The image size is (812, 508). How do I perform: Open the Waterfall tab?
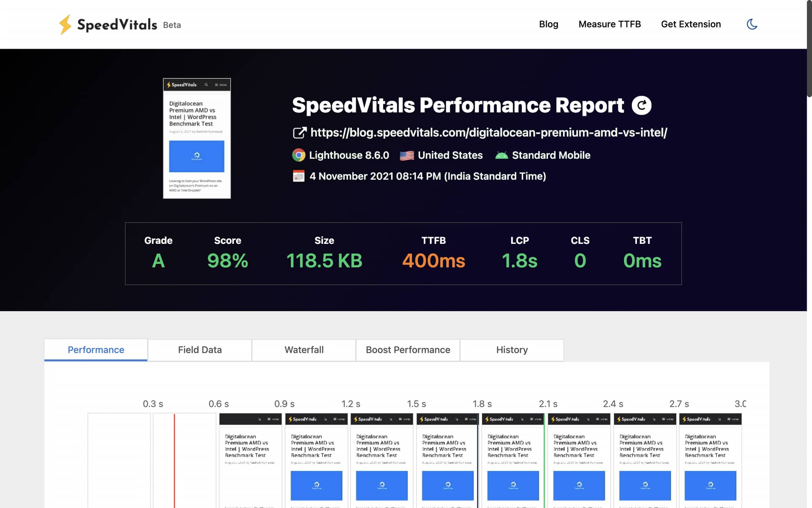[x=304, y=350]
